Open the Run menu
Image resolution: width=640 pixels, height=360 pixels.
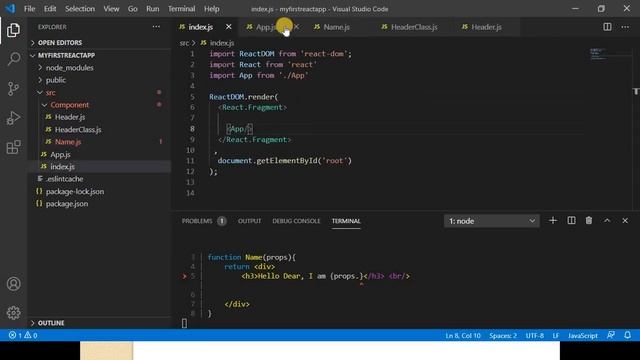click(x=153, y=9)
